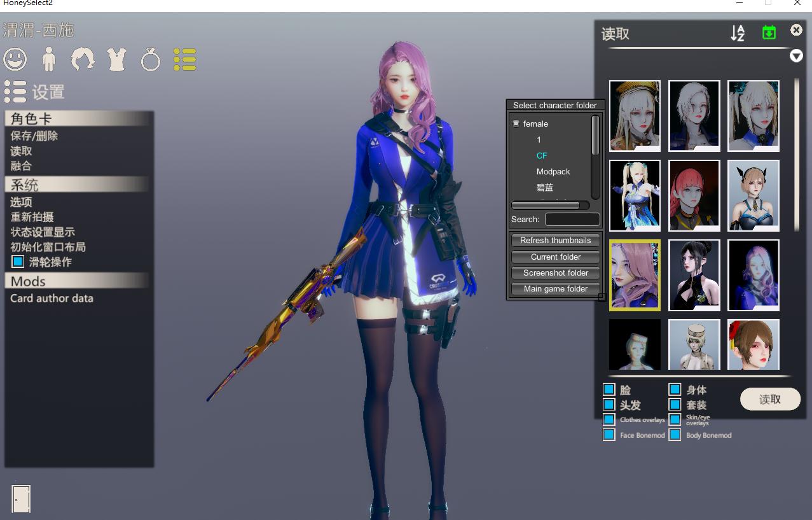This screenshot has width=812, height=520.
Task: Select the red-haired character card
Action: [694, 195]
